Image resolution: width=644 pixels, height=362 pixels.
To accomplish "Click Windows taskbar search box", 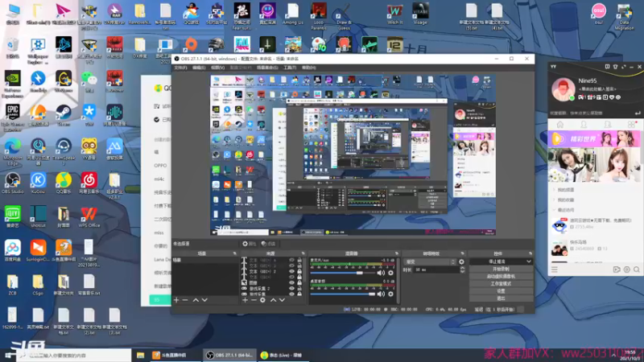I will coord(74,355).
